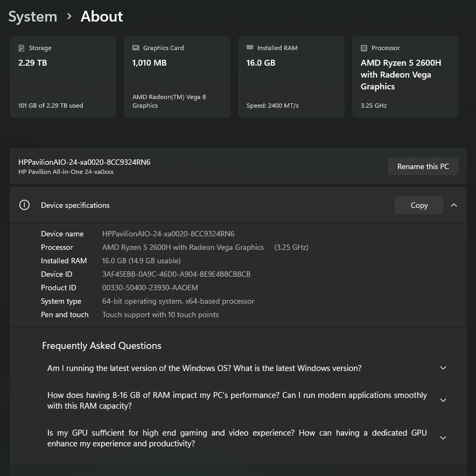Click the Pen and touch value

[160, 314]
